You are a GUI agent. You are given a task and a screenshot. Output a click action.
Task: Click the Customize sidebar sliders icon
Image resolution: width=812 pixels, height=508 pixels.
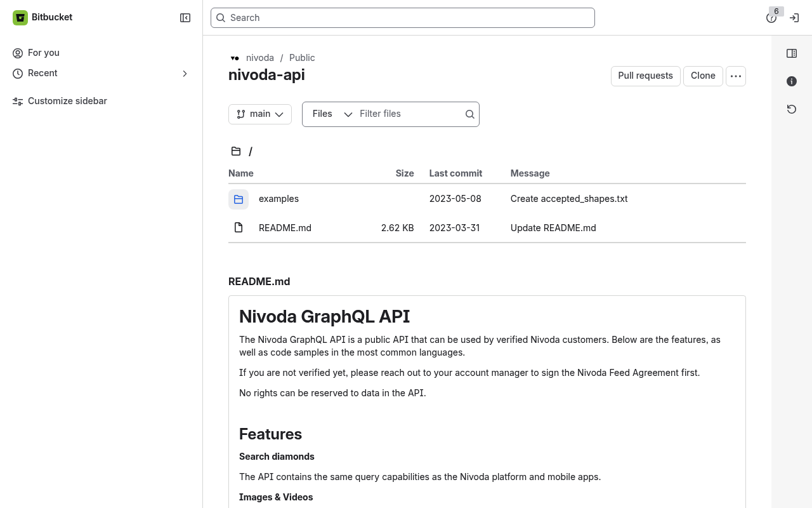(x=18, y=102)
